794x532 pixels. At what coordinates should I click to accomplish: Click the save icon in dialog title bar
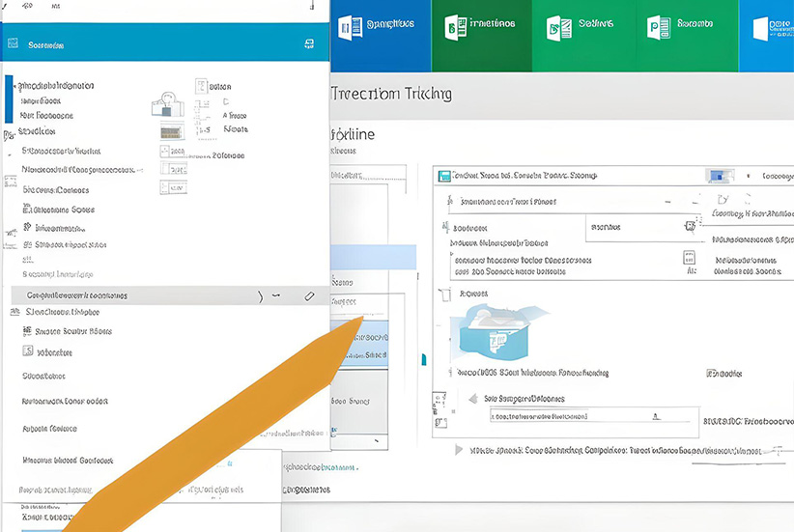[x=445, y=177]
